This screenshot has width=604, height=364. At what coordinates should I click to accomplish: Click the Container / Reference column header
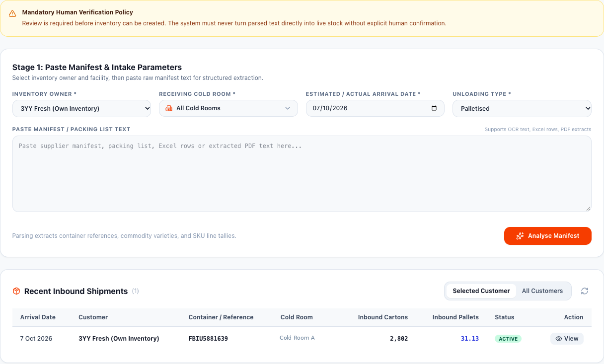point(221,317)
